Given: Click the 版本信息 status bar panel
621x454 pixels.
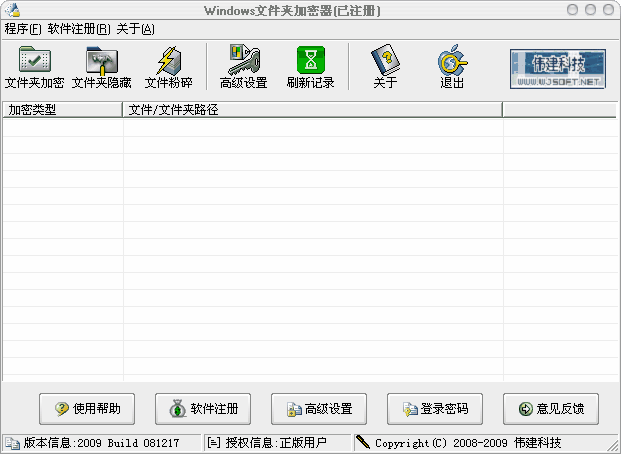Looking at the screenshot, I should (x=102, y=442).
